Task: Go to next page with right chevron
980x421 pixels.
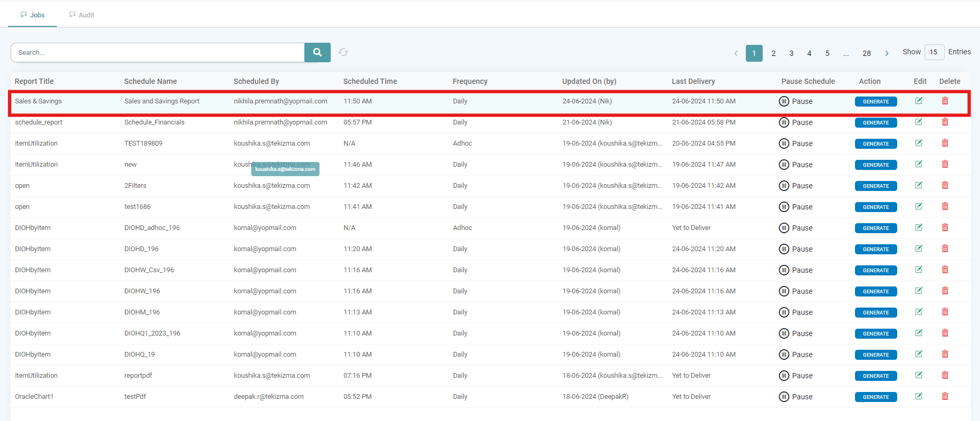Action: (887, 53)
